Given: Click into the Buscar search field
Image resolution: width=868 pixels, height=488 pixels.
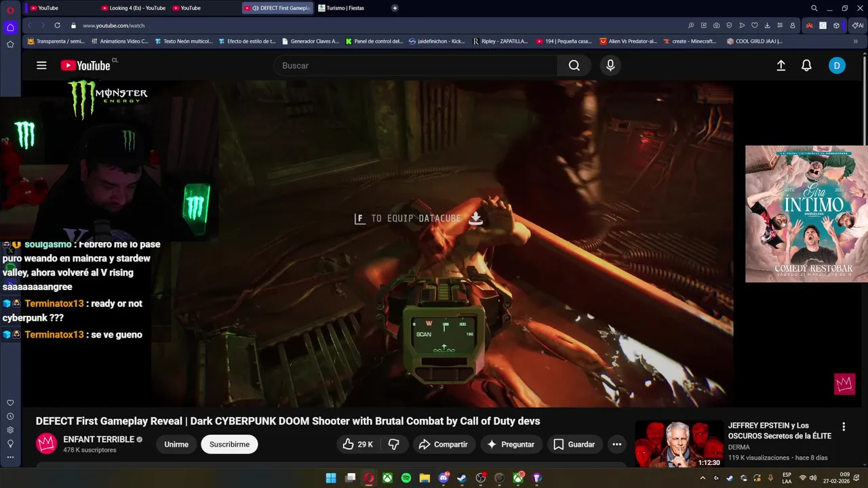Looking at the screenshot, I should coord(415,66).
